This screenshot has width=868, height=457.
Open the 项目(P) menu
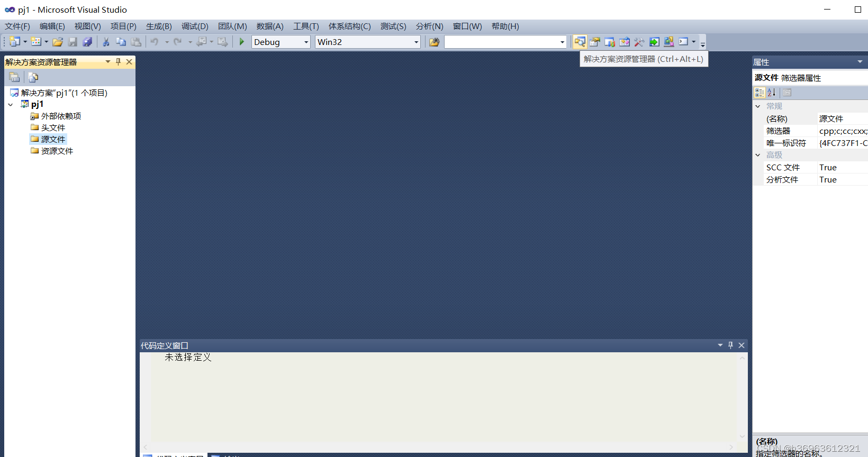(123, 26)
